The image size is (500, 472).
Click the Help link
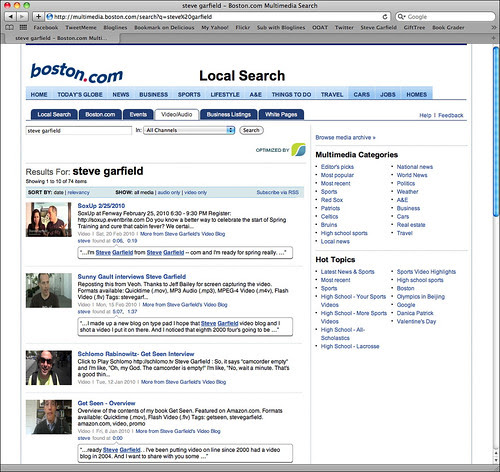click(425, 115)
